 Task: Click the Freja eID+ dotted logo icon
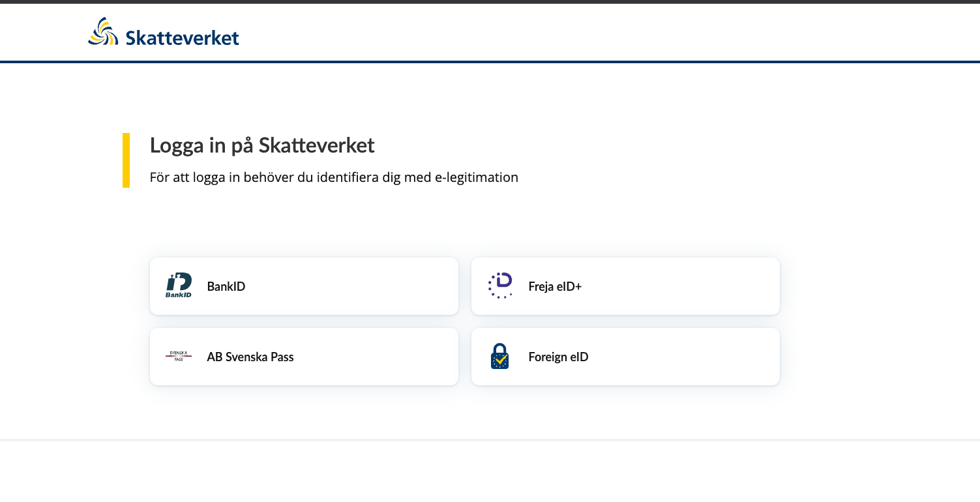click(500, 286)
